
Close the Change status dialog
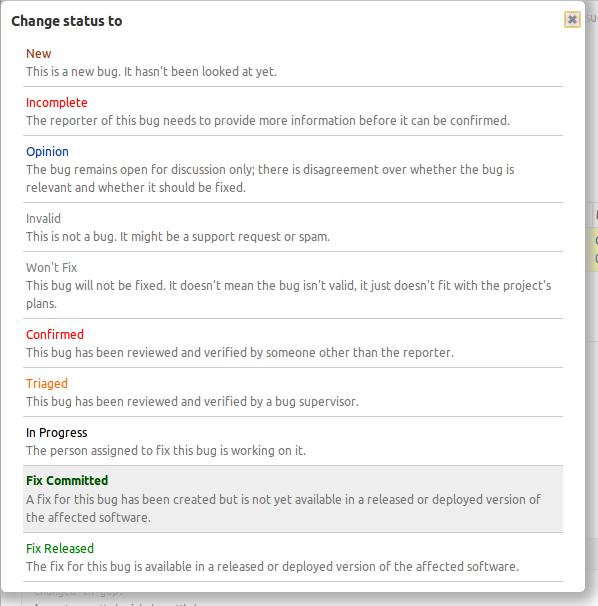pos(572,19)
